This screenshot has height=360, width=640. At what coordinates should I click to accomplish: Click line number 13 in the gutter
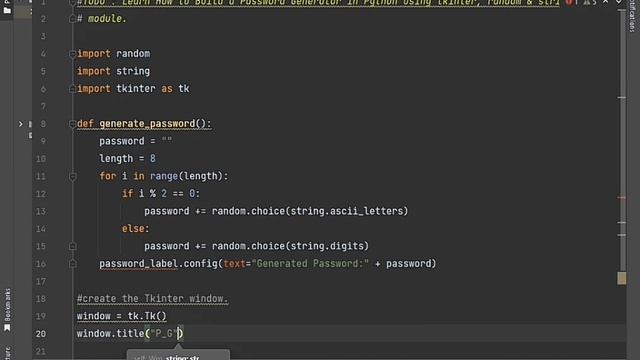pos(41,211)
